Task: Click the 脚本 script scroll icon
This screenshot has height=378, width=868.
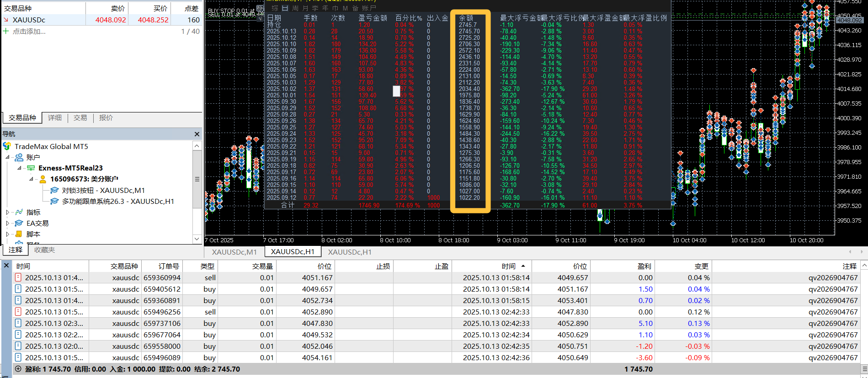Action: point(19,234)
